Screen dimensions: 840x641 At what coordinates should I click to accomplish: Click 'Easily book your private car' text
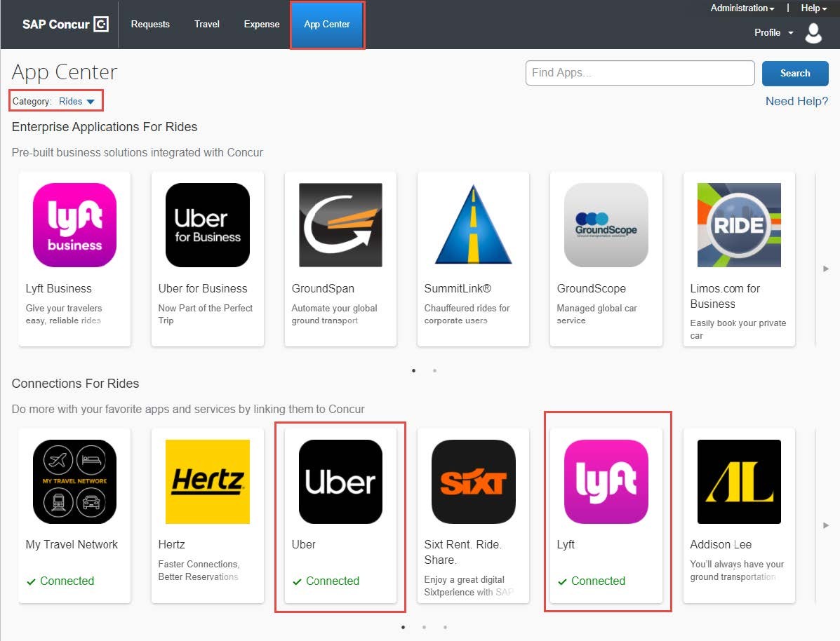tap(738, 330)
